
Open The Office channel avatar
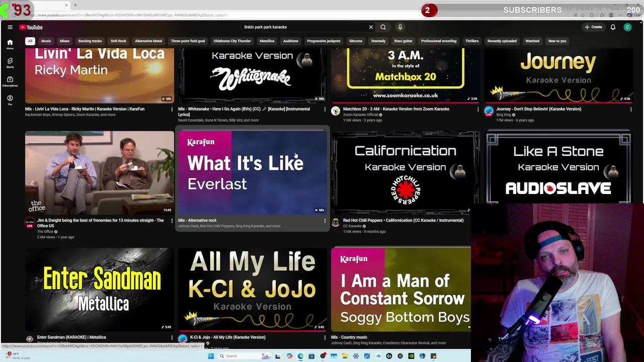click(x=30, y=223)
